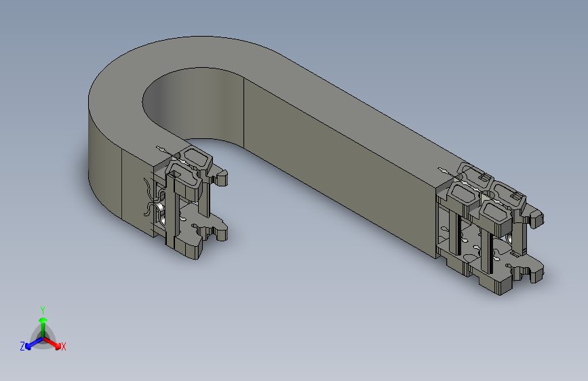Select the chain link connector at the long right end
The height and width of the screenshot is (381, 588).
(490, 228)
